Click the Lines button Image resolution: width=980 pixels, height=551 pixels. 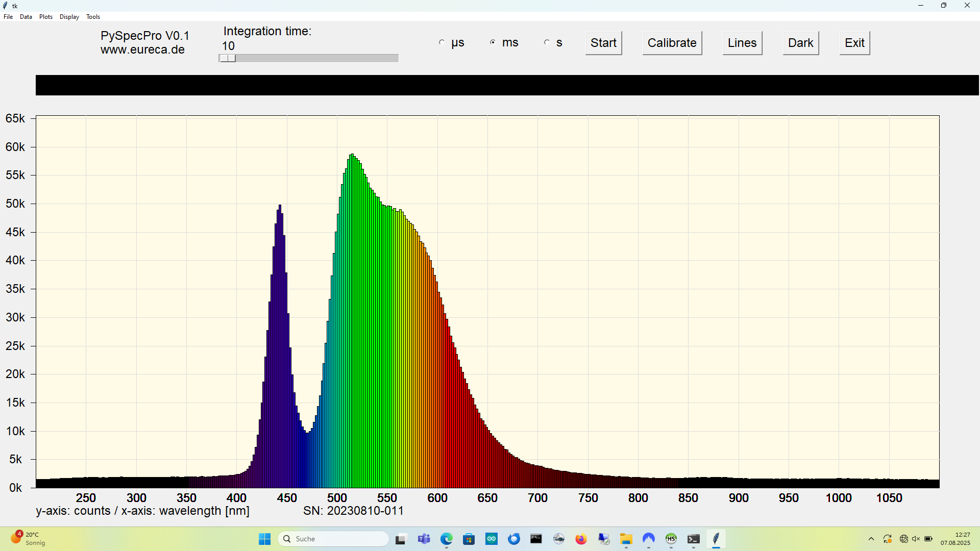[x=742, y=43]
